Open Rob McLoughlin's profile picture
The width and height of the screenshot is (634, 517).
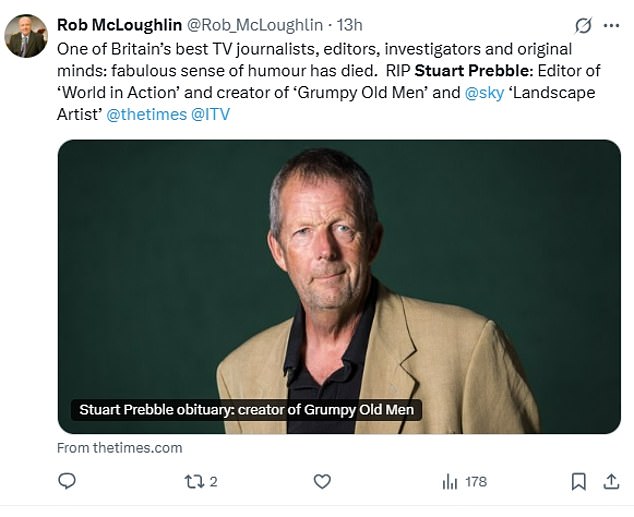click(26, 36)
